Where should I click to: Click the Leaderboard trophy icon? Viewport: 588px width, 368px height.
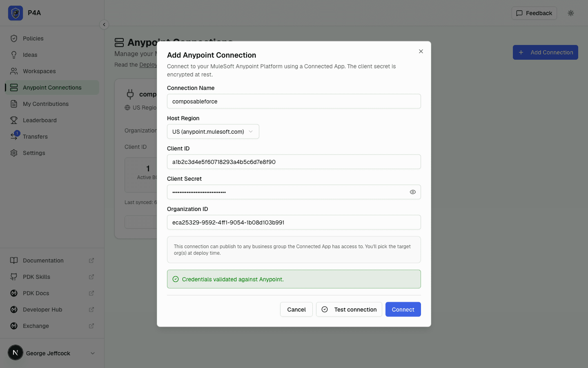14,120
